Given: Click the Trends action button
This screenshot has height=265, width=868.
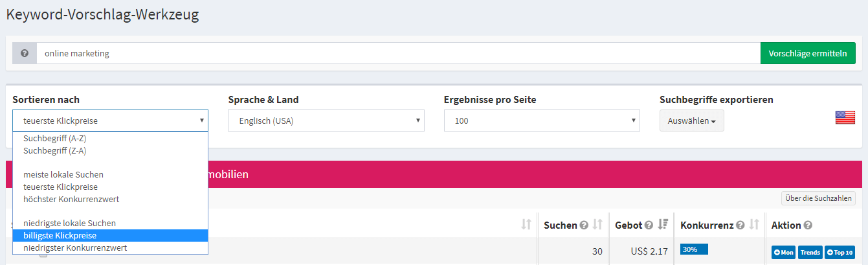Looking at the screenshot, I should pos(810,252).
